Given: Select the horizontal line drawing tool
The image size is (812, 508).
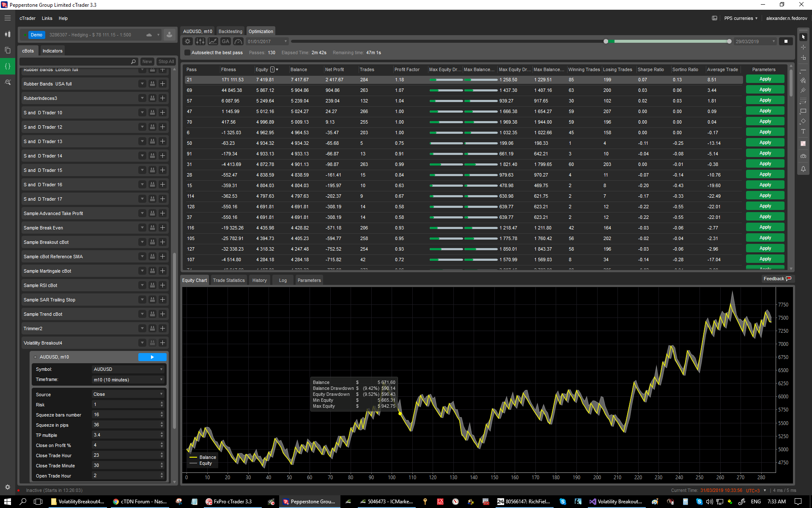Looking at the screenshot, I should 803,70.
